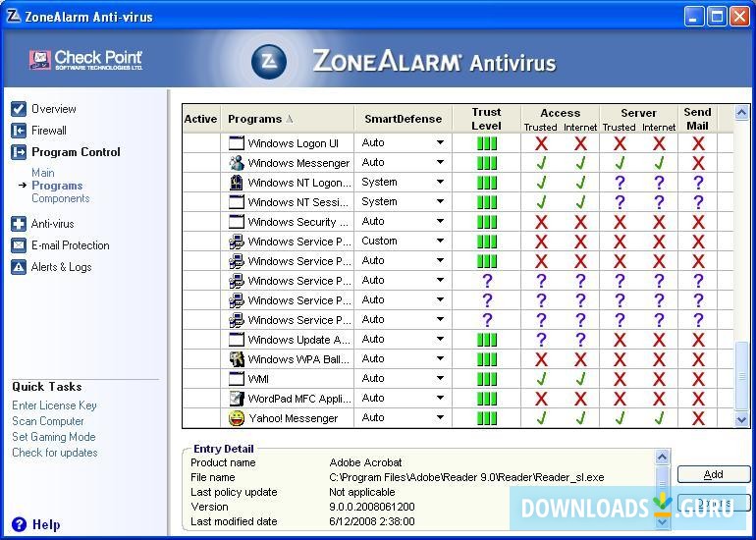Click the Yahoo! Messenger smiley icon
This screenshot has height=540, width=756.
237,418
